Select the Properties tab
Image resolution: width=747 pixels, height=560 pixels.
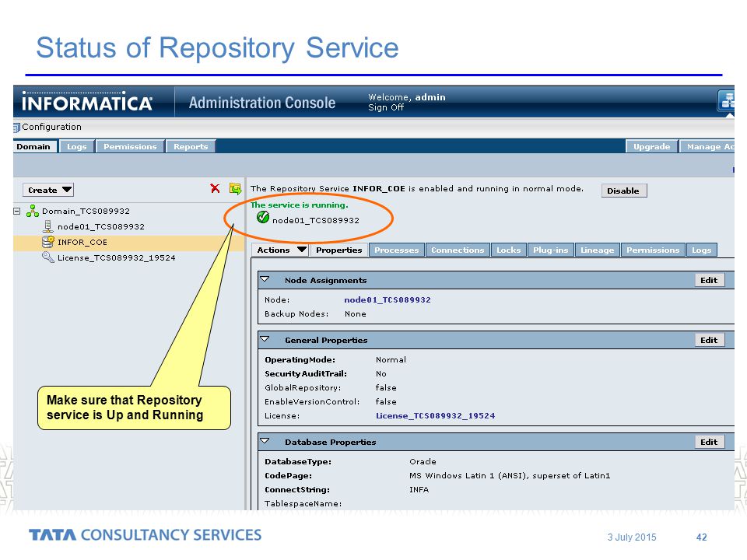click(338, 250)
